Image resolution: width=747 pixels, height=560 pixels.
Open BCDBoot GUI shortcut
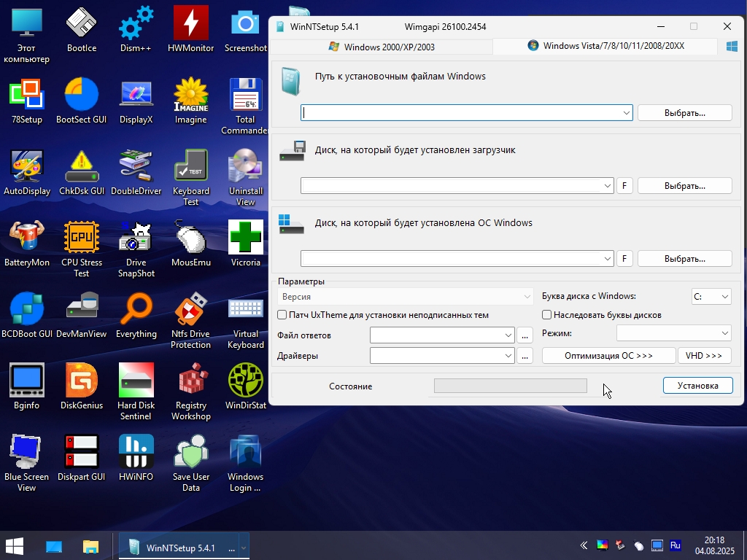[x=27, y=315]
